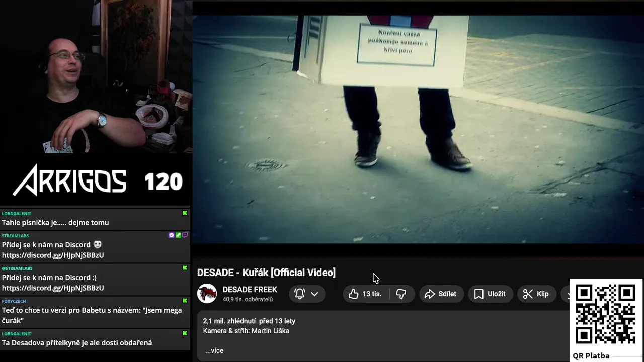
Task: Click the purple verified badge on STREAMLABS message
Action: point(172,235)
